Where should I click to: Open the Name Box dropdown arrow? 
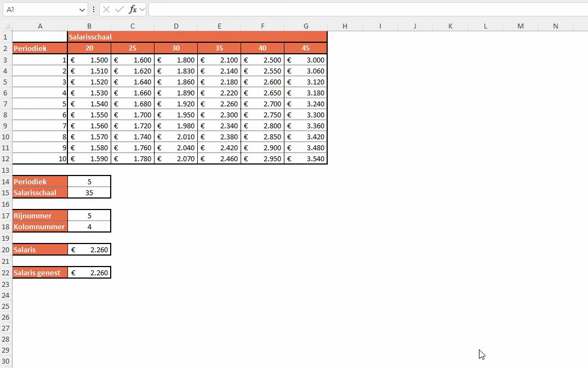83,9
